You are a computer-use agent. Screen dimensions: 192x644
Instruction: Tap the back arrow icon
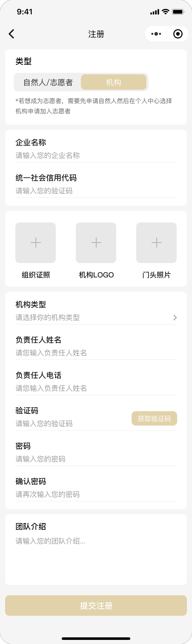click(x=11, y=34)
